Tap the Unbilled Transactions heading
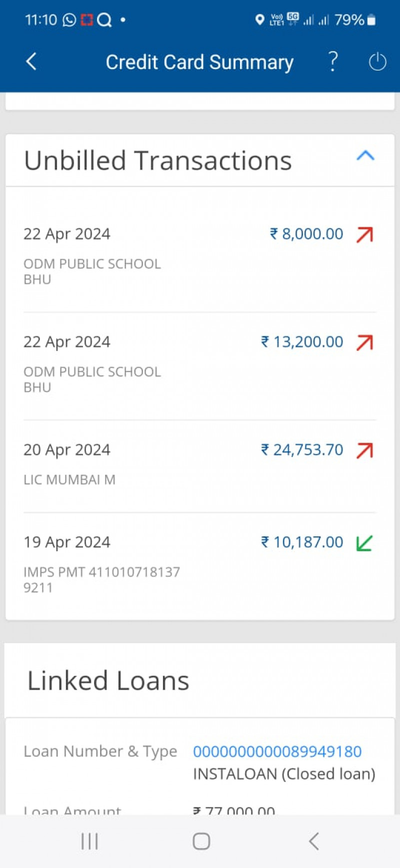Image resolution: width=400 pixels, height=868 pixels. (x=157, y=161)
